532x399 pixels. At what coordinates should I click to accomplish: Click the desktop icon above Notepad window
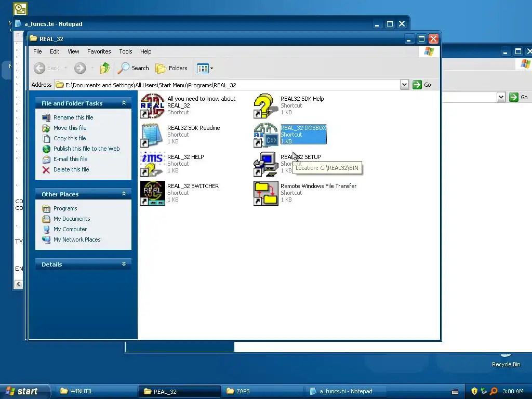point(20,9)
